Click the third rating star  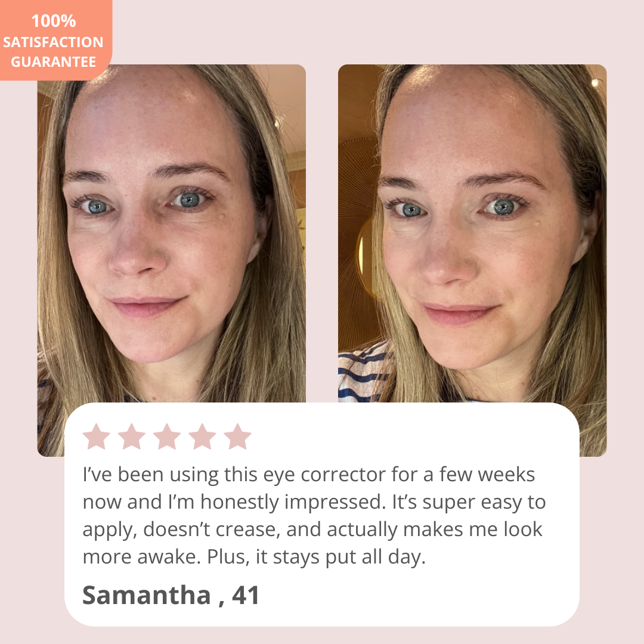pos(167,436)
